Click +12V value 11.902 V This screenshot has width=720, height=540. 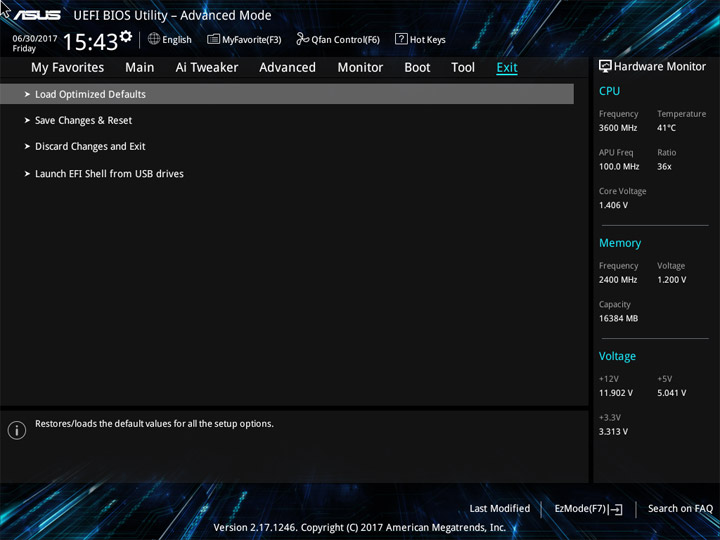coord(615,393)
